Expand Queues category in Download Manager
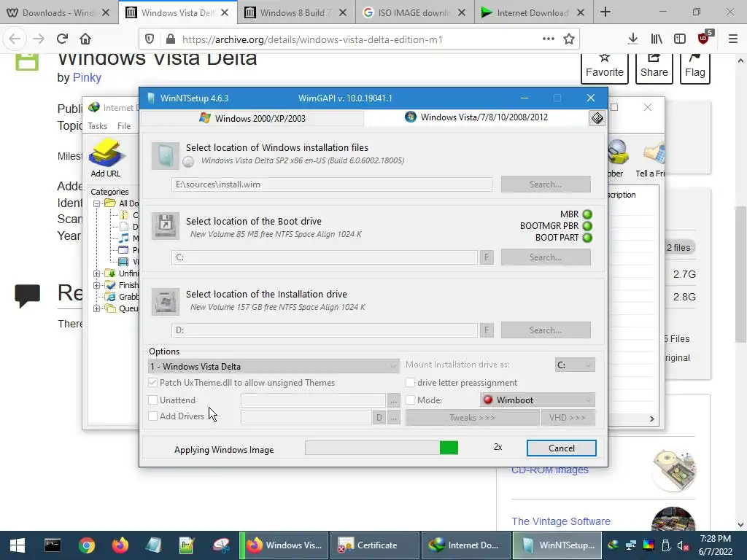 click(97, 308)
